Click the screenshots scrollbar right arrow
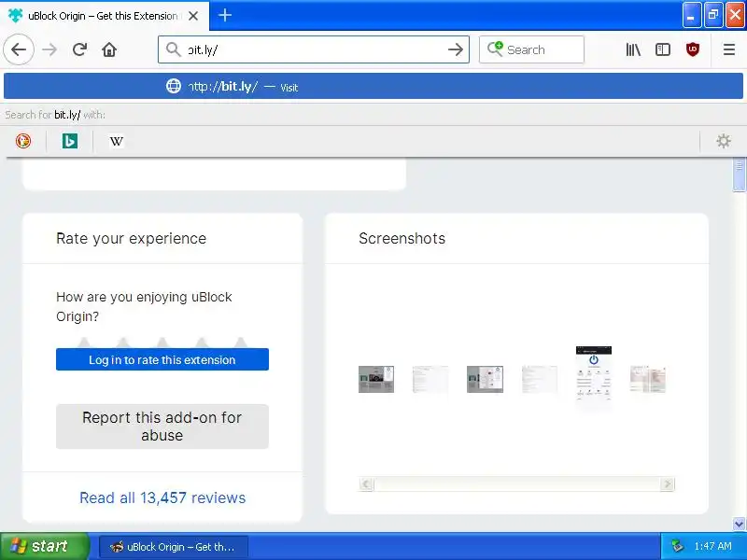 [x=668, y=484]
